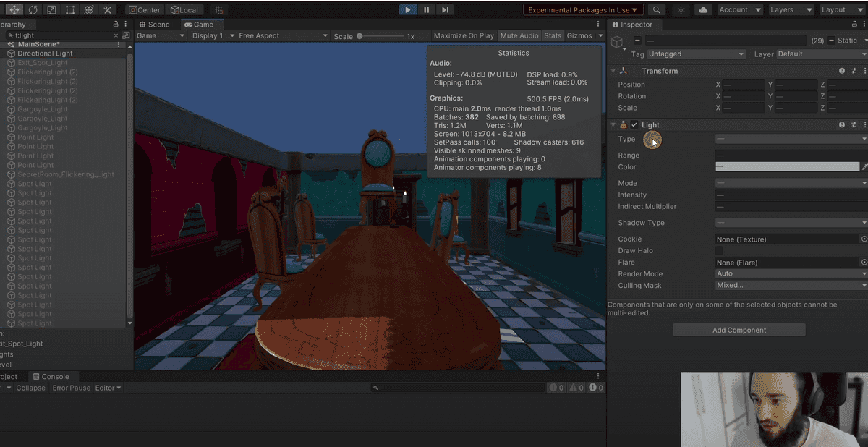Select the Move tool in the toolbar
This screenshot has height=447, width=868.
click(x=14, y=10)
